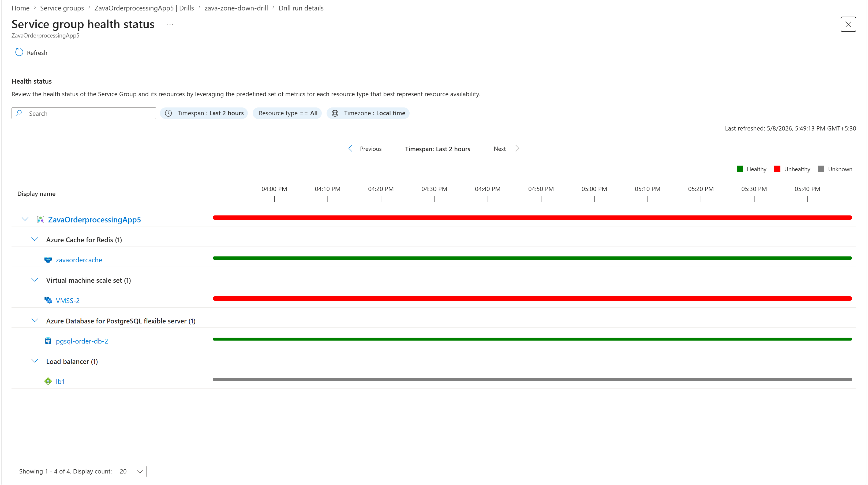
Task: Open the ellipsis more options menu
Action: 170,24
